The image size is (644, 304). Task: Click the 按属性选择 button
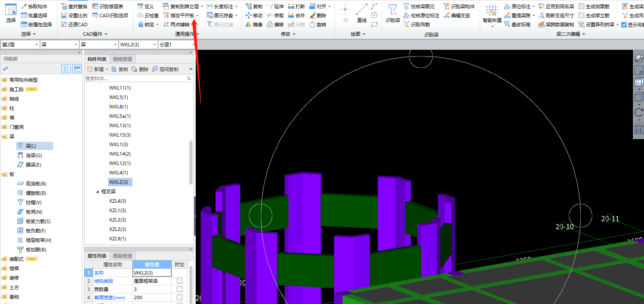(x=37, y=24)
